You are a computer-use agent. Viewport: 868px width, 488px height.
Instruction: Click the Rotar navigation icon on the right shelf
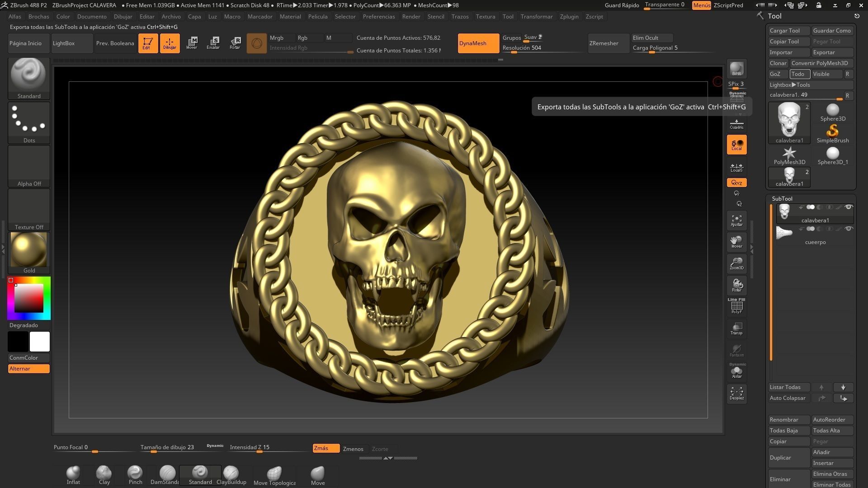pos(736,286)
